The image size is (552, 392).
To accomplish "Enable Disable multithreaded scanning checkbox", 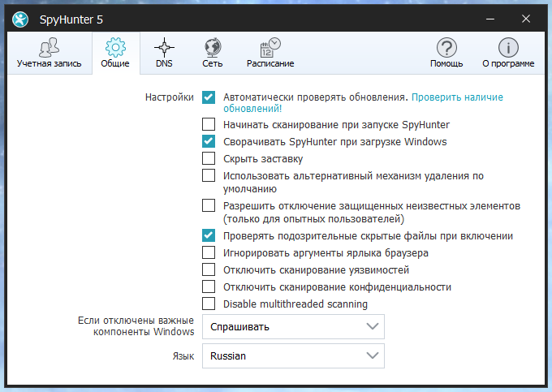I will click(209, 304).
